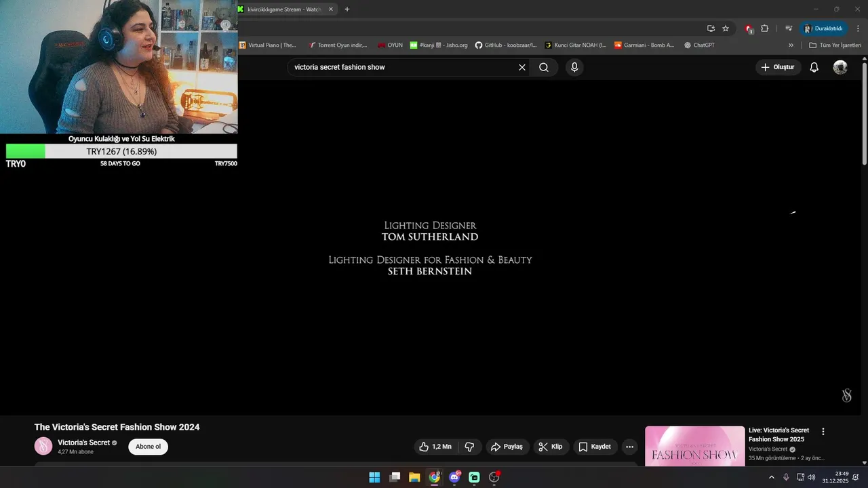Open the Kunci Gitar NOAH bookmark

coord(576,45)
